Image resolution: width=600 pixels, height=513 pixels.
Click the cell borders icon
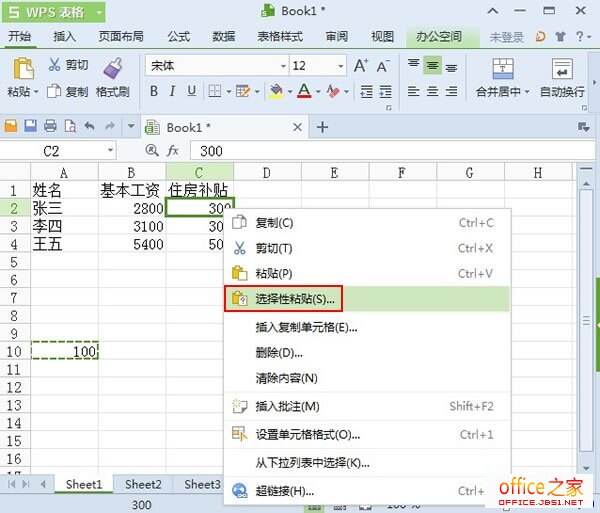[215, 91]
